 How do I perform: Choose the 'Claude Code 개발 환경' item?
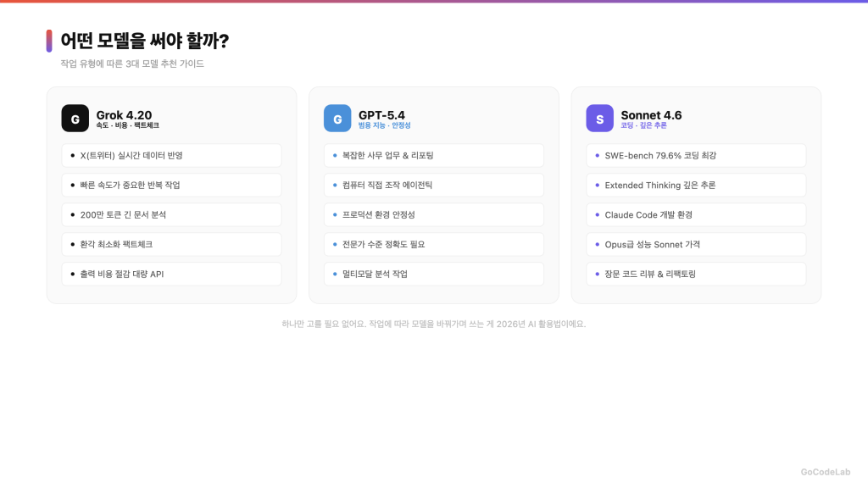tap(696, 215)
